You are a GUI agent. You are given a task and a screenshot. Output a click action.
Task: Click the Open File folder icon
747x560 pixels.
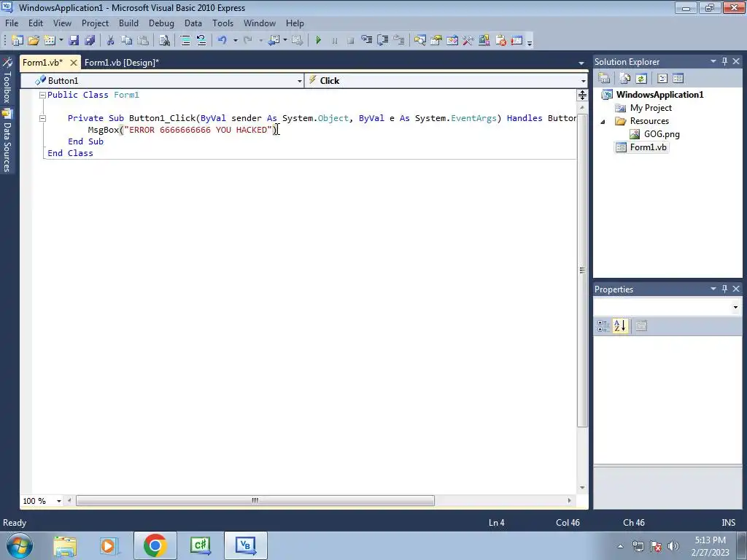[34, 41]
